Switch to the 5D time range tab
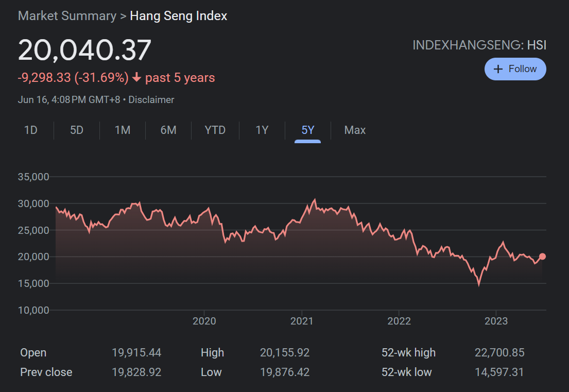Screen dimensions: 569x392 [77, 130]
